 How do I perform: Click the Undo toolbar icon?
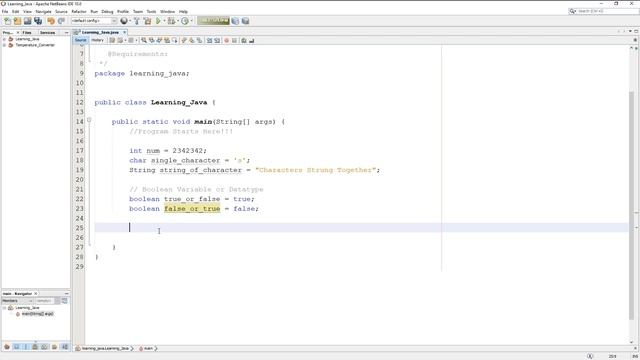(51, 21)
